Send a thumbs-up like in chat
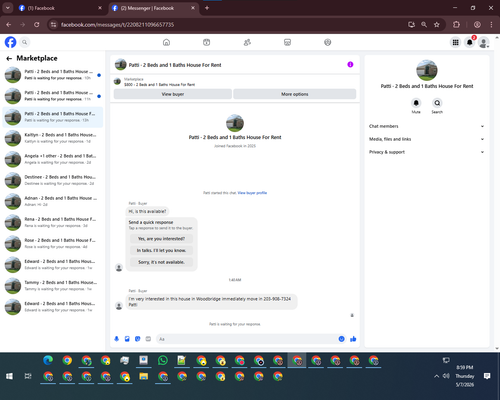This screenshot has width=500, height=400. 353,339
